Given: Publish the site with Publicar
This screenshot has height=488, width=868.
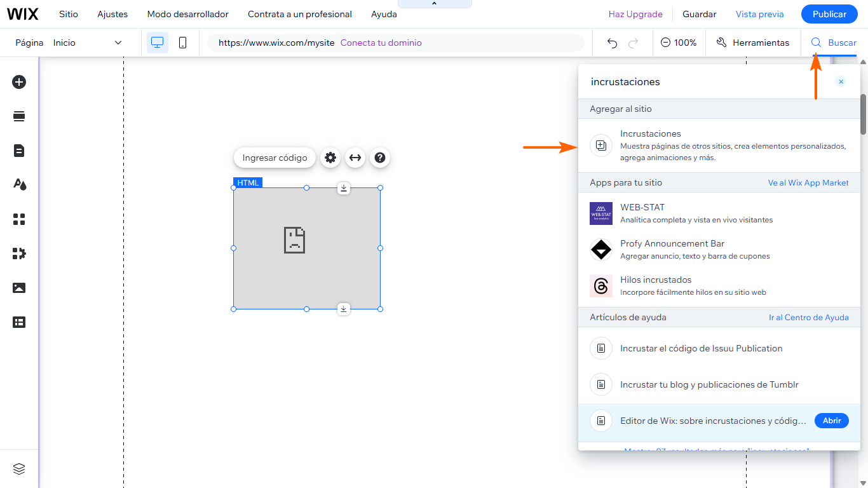Looking at the screenshot, I should (829, 14).
